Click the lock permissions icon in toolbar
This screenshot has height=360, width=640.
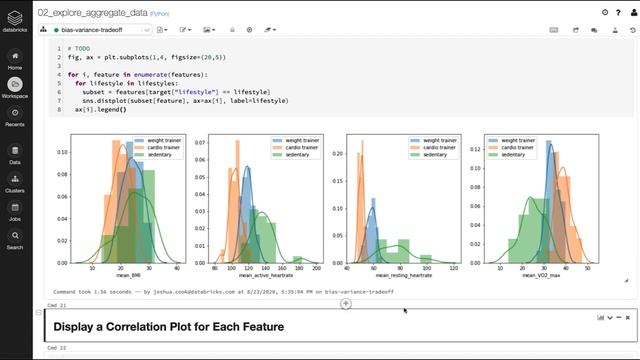(232, 30)
